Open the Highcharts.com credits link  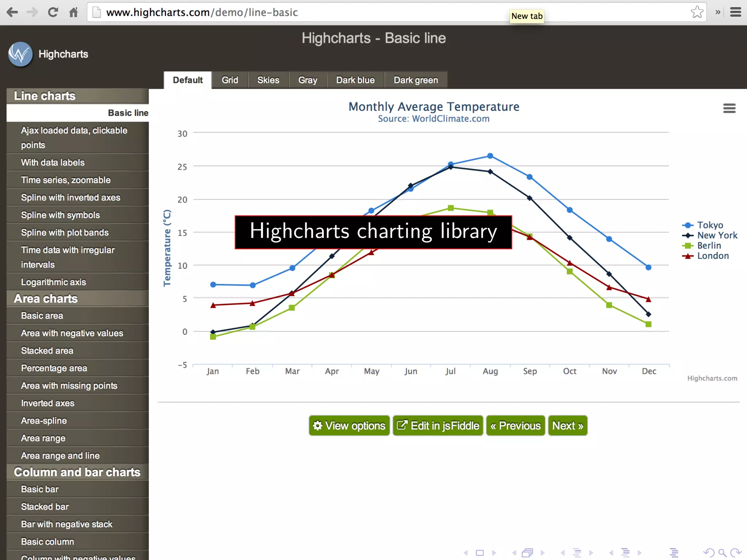712,378
